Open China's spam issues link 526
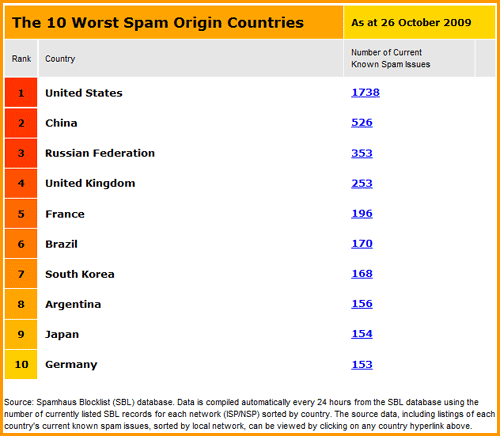Viewport: 500px width, 436px height. pos(362,123)
